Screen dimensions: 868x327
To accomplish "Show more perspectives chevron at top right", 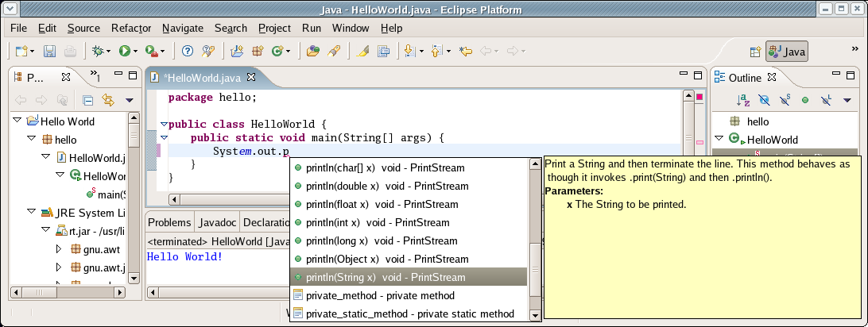I will click(x=854, y=48).
